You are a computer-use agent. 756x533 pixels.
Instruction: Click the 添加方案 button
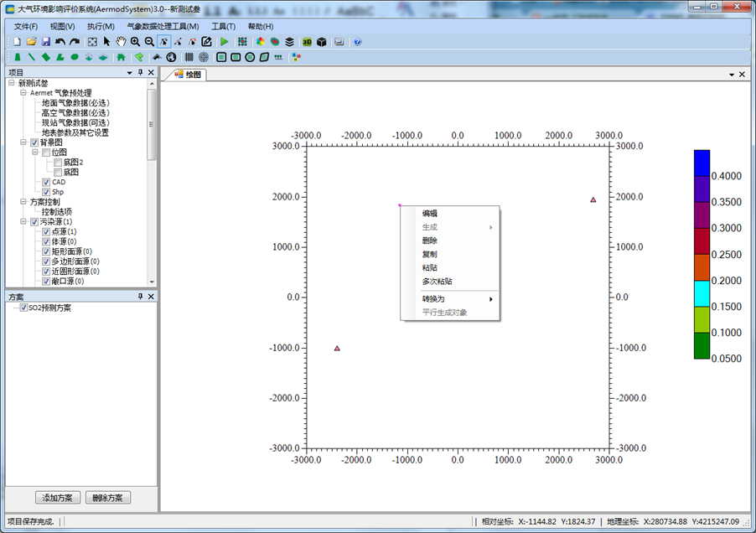58,498
